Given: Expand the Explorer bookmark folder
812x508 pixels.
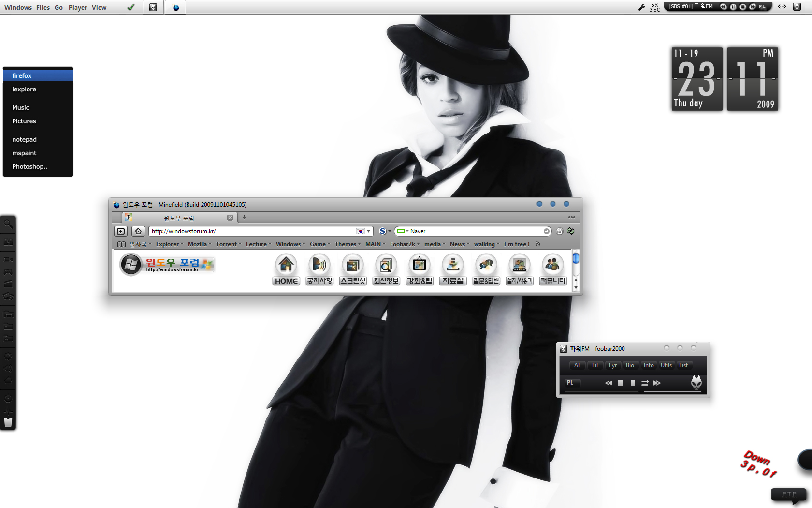Looking at the screenshot, I should [170, 244].
